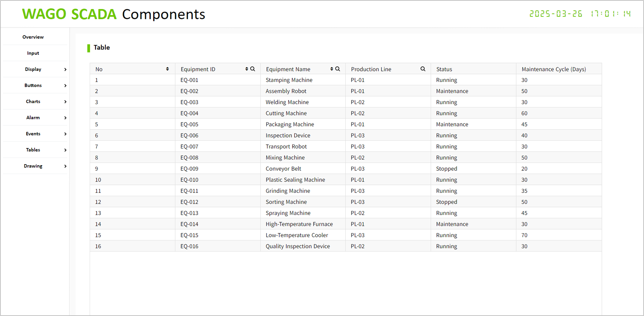Sort table by the No column
This screenshot has width=644, height=316.
pos(167,69)
